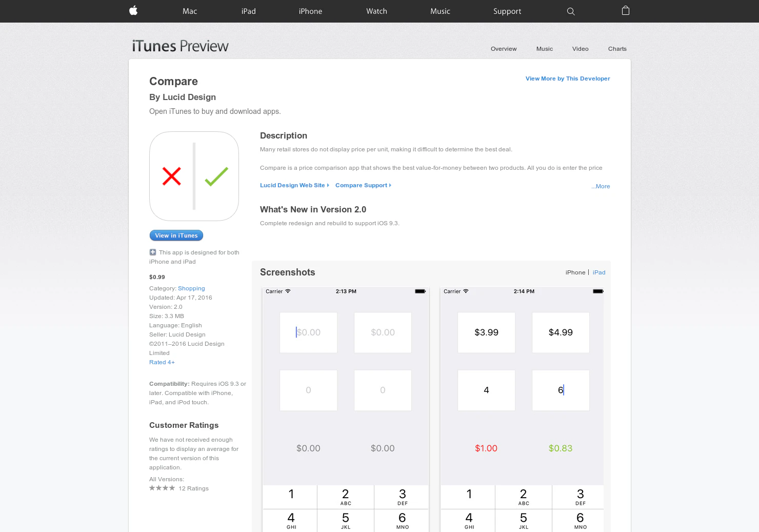The width and height of the screenshot is (759, 532).
Task: Click the Description heading
Action: [x=284, y=135]
